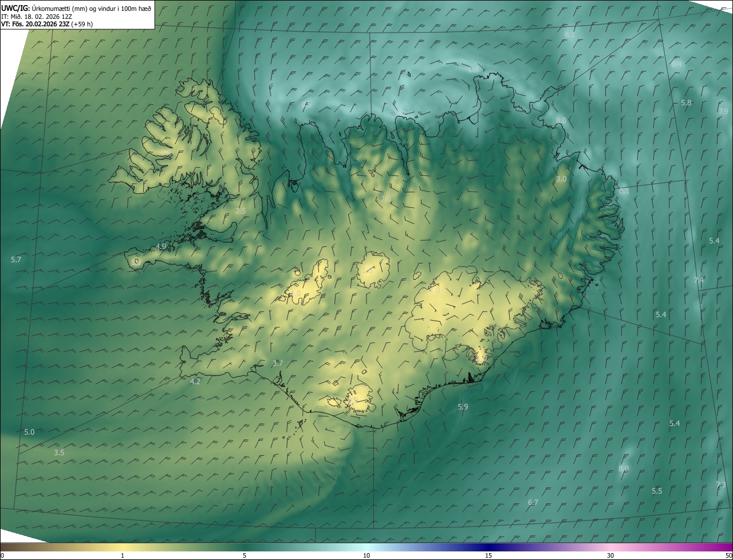Screen dimensions: 733x560
Task: Click the color scale tick labeled 1
Action: pyautogui.click(x=123, y=555)
